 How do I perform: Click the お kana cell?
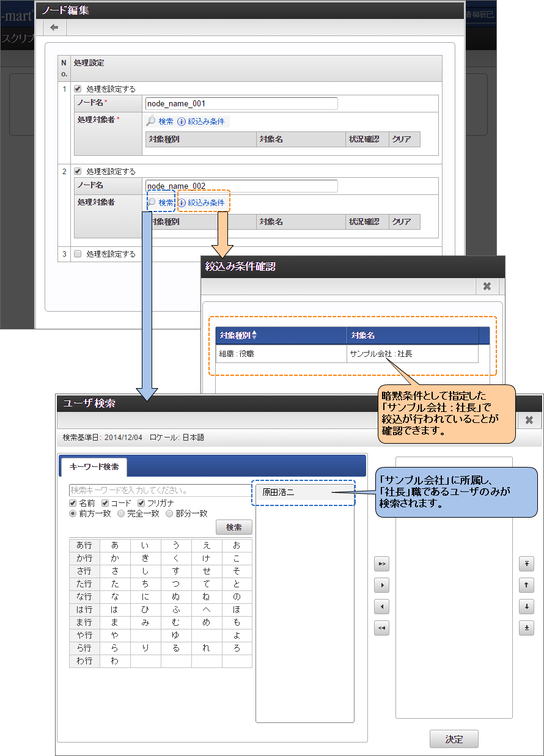pyautogui.click(x=237, y=545)
